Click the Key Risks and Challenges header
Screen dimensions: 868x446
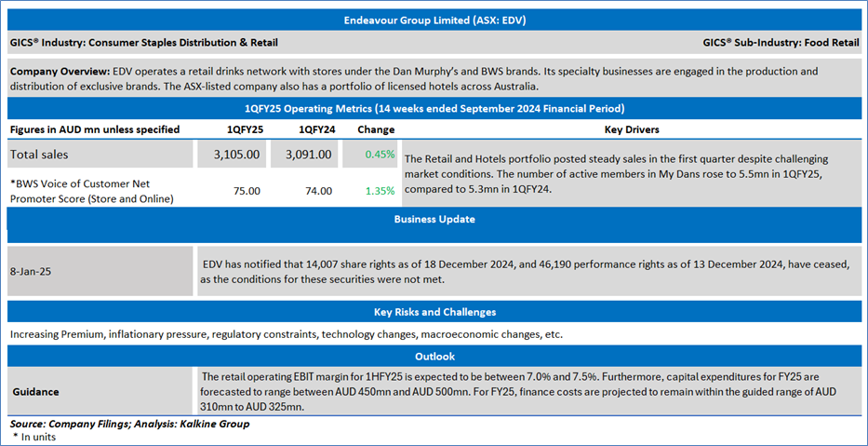(434, 312)
